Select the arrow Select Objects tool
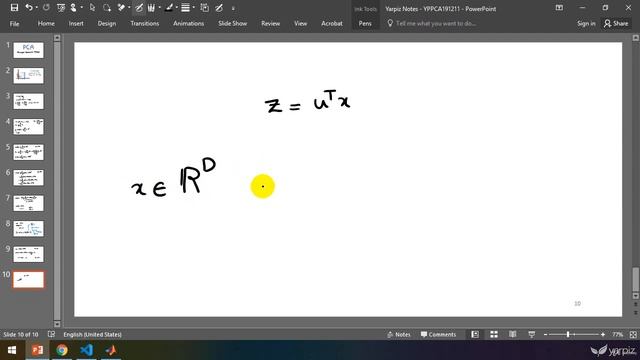The width and height of the screenshot is (640, 360). (92, 8)
